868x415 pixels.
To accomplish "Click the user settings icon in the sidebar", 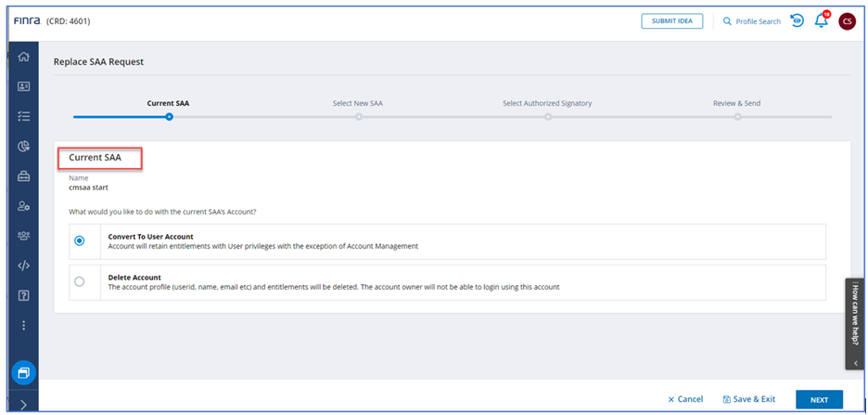I will click(x=24, y=206).
